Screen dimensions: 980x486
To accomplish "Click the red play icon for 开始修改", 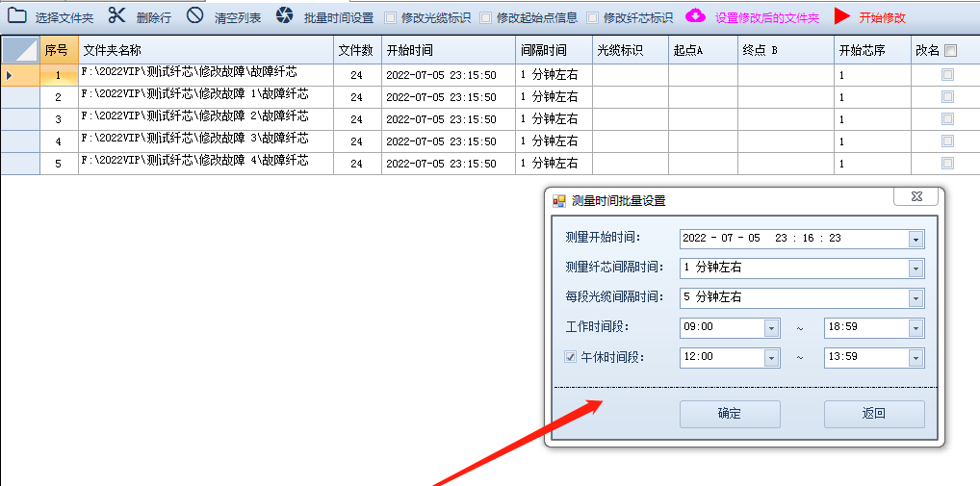I will coord(842,16).
